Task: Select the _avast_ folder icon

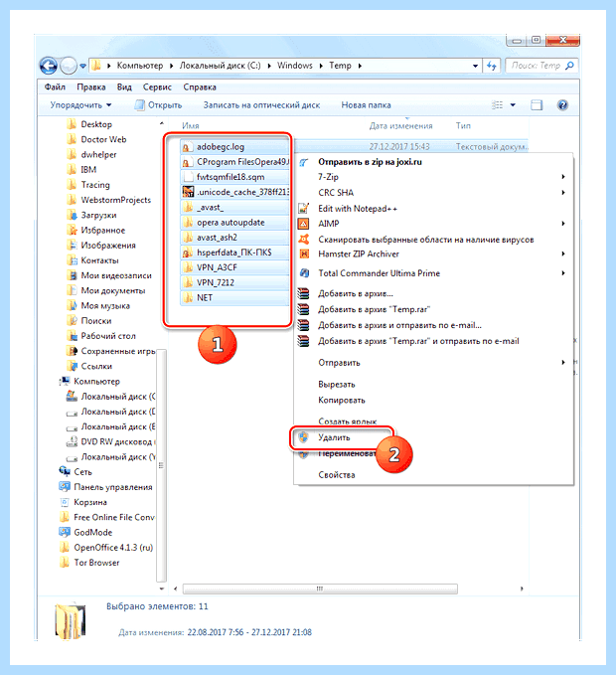Action: click(x=187, y=208)
